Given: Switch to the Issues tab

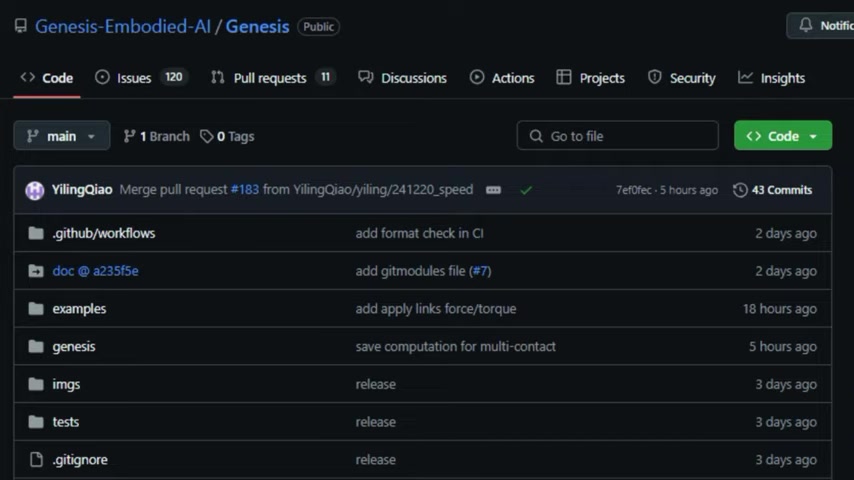Looking at the screenshot, I should click(x=141, y=78).
